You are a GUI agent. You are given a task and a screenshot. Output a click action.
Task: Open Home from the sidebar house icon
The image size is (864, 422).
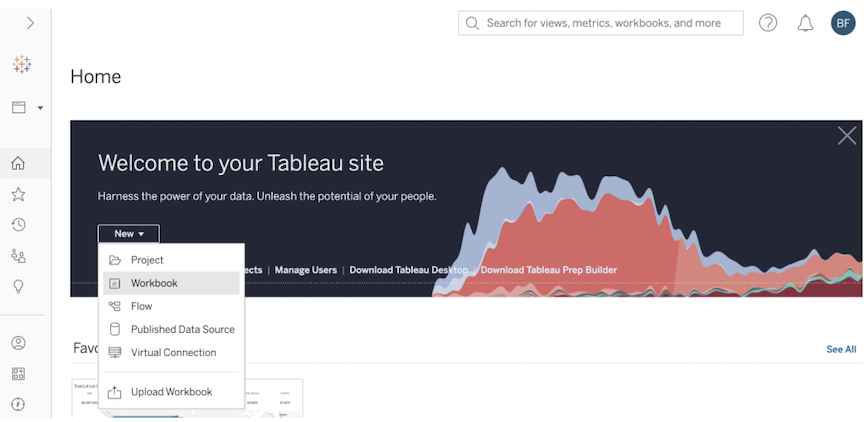[x=18, y=163]
